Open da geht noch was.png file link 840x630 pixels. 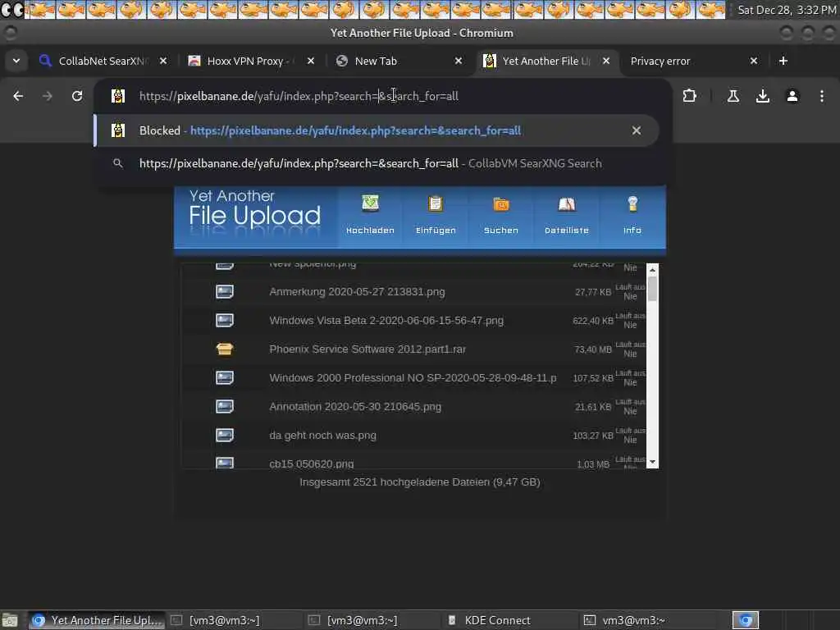click(322, 436)
